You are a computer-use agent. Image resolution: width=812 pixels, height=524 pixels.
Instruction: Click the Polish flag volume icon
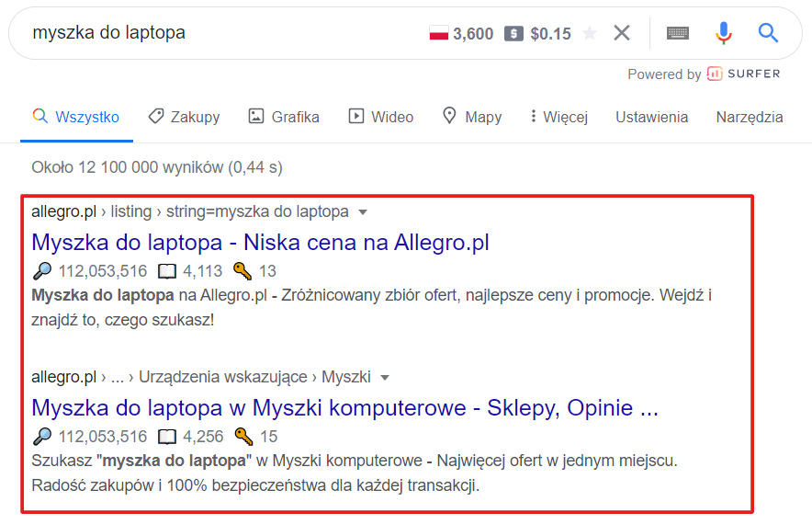pyautogui.click(x=439, y=33)
